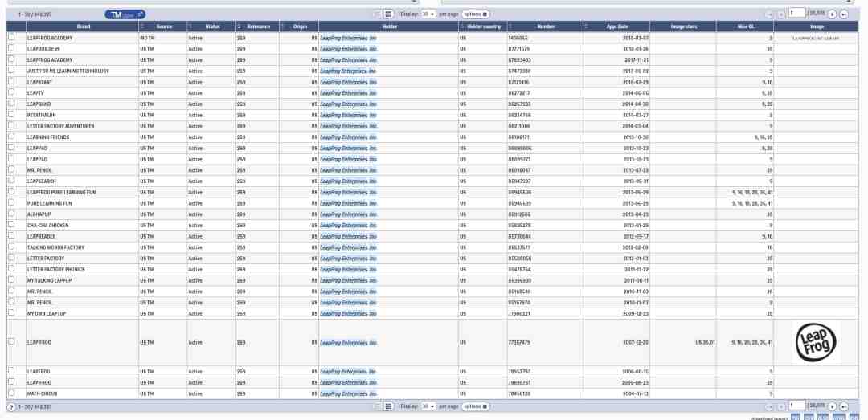Sort table by Status column

point(211,27)
